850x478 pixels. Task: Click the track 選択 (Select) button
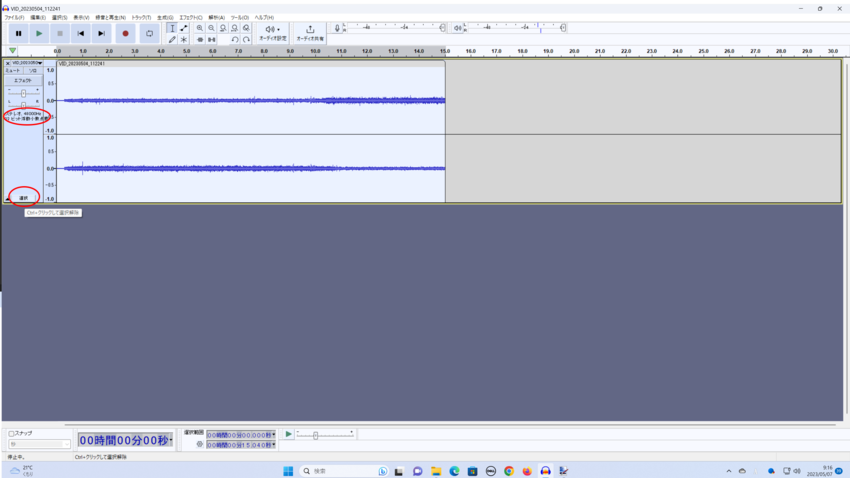24,198
